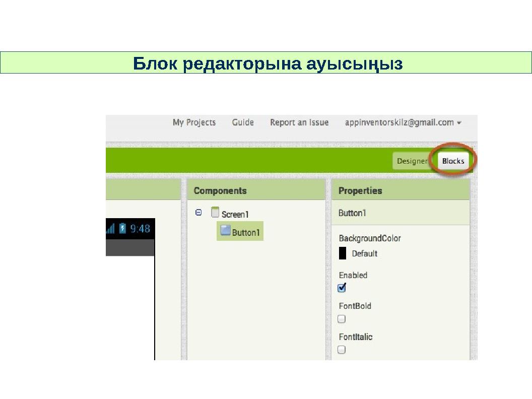532x399 pixels.
Task: Click the signal strength icon in preview
Action: pyautogui.click(x=111, y=229)
